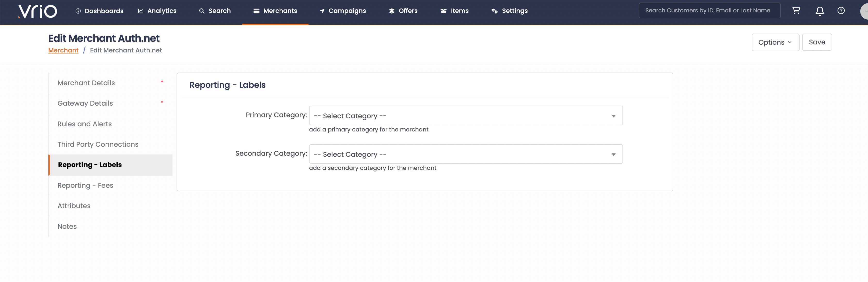Click 'add a primary category for the merchant' hint

point(369,130)
